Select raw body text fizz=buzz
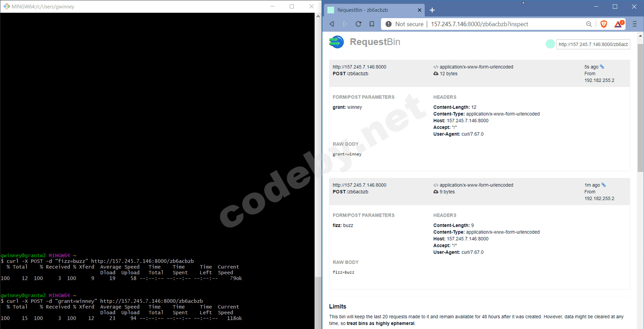The height and width of the screenshot is (329, 644). (x=343, y=272)
